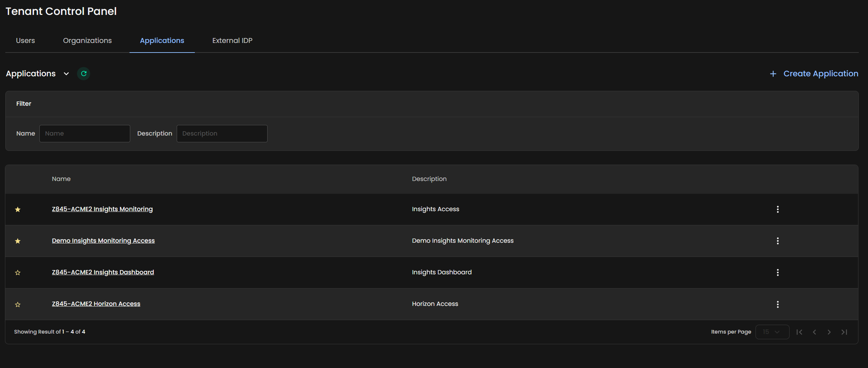Screen dimensions: 868x368
Task: Unfavorite Z845-ACME2 Insights Monitoring star
Action: (x=18, y=209)
